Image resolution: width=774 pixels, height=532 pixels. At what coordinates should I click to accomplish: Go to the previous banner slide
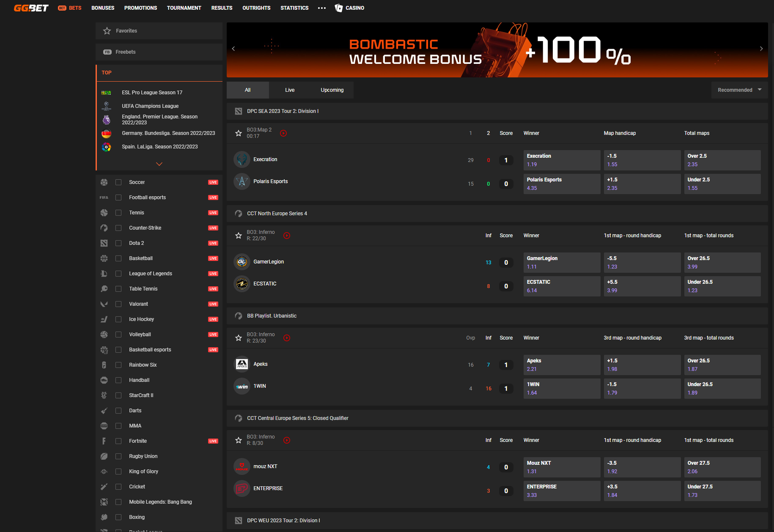233,49
